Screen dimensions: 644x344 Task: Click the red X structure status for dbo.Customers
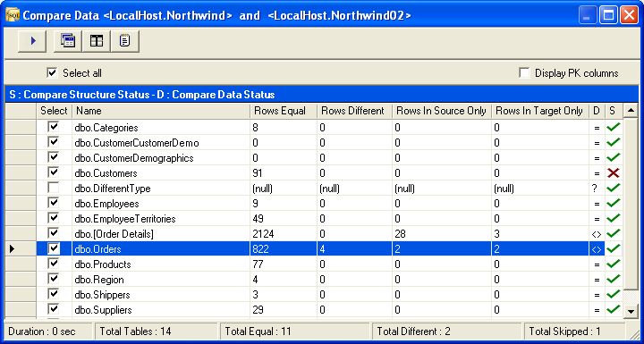pos(614,173)
